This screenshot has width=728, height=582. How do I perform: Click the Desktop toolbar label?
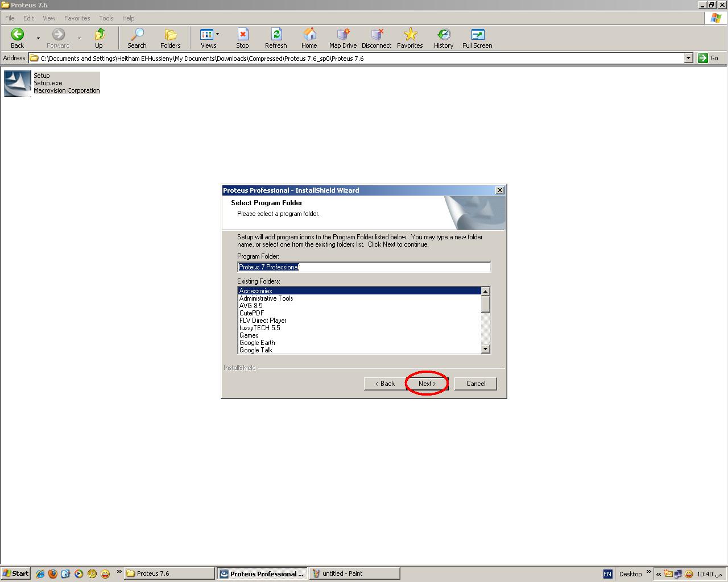point(630,574)
